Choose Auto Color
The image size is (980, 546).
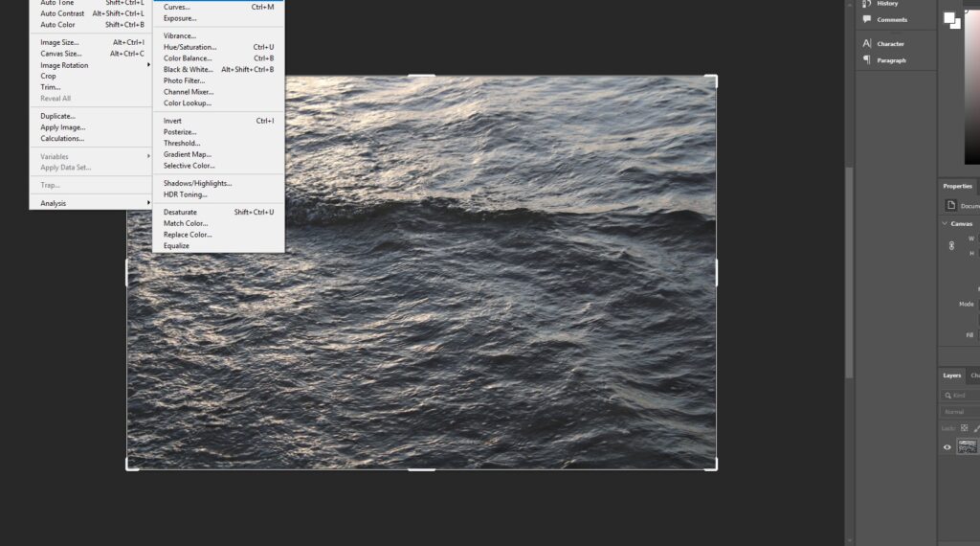(x=91, y=24)
